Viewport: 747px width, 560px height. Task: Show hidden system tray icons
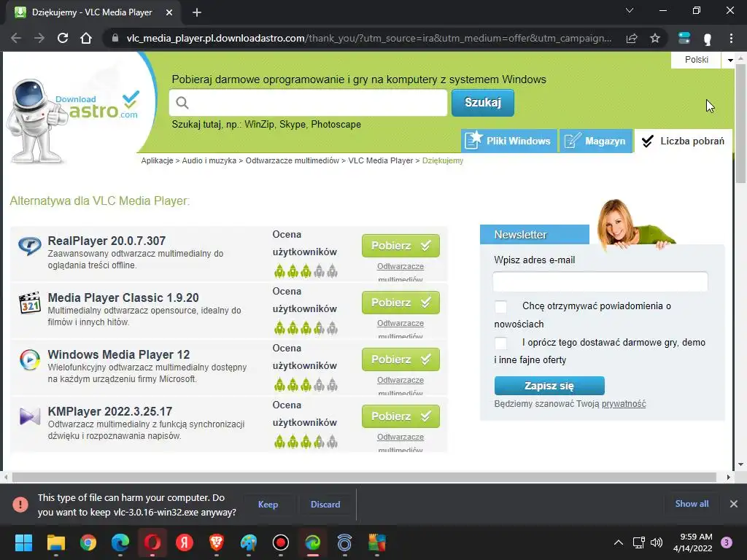(x=619, y=542)
